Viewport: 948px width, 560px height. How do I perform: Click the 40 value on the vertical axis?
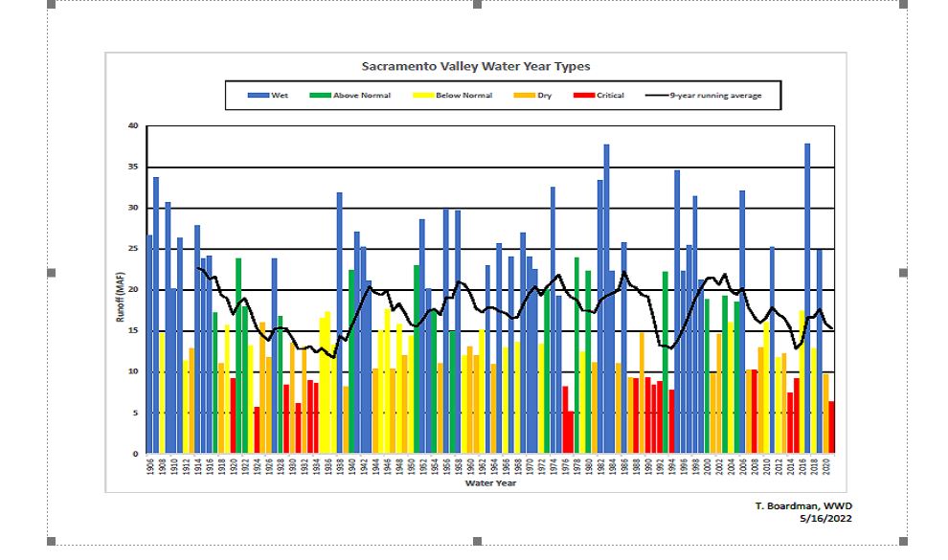click(x=133, y=126)
